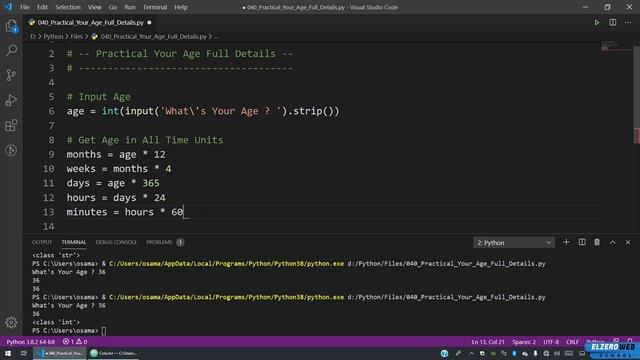Open the Run and Debug view
The height and width of the screenshot is (360, 640).
pyautogui.click(x=11, y=100)
